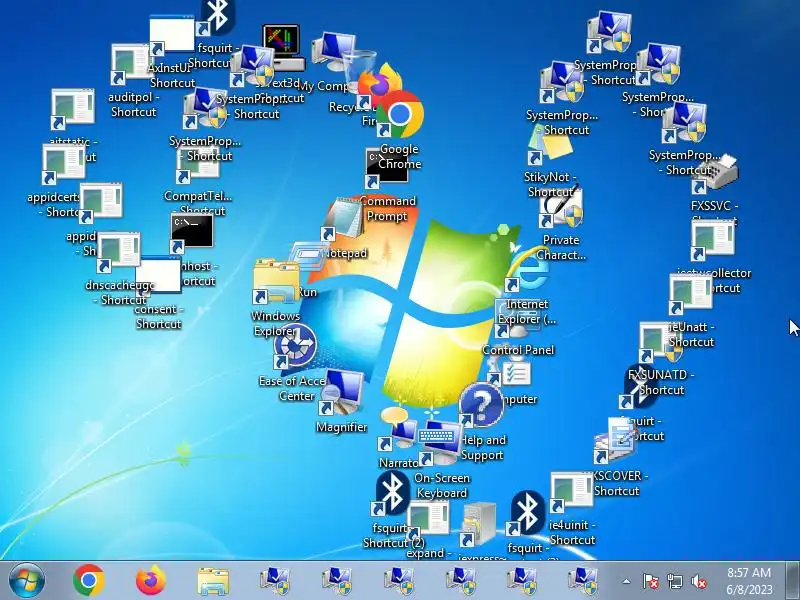The width and height of the screenshot is (800, 600).
Task: Open Windows Explorer folder in taskbar
Action: click(x=213, y=581)
